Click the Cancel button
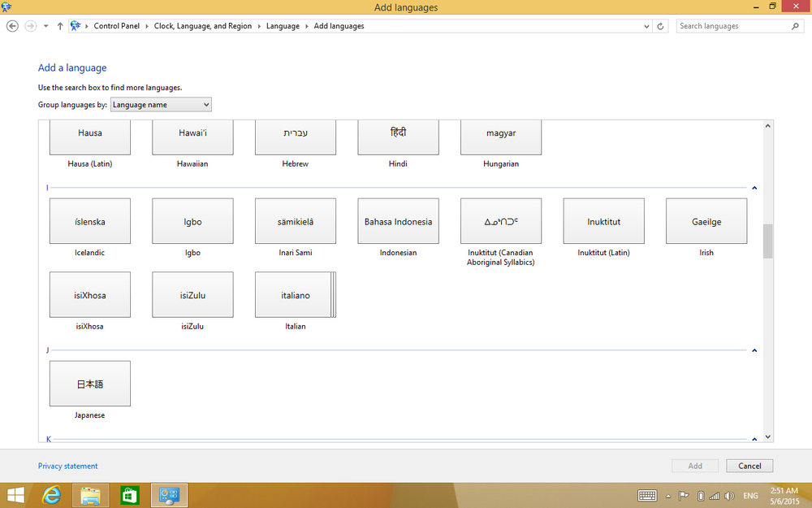The image size is (812, 508). pyautogui.click(x=749, y=466)
